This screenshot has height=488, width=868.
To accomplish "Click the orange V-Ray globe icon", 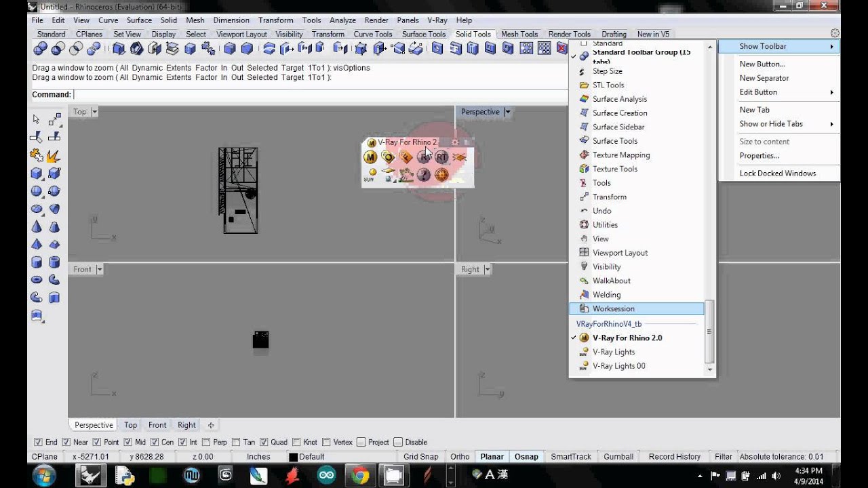I will pyautogui.click(x=441, y=175).
